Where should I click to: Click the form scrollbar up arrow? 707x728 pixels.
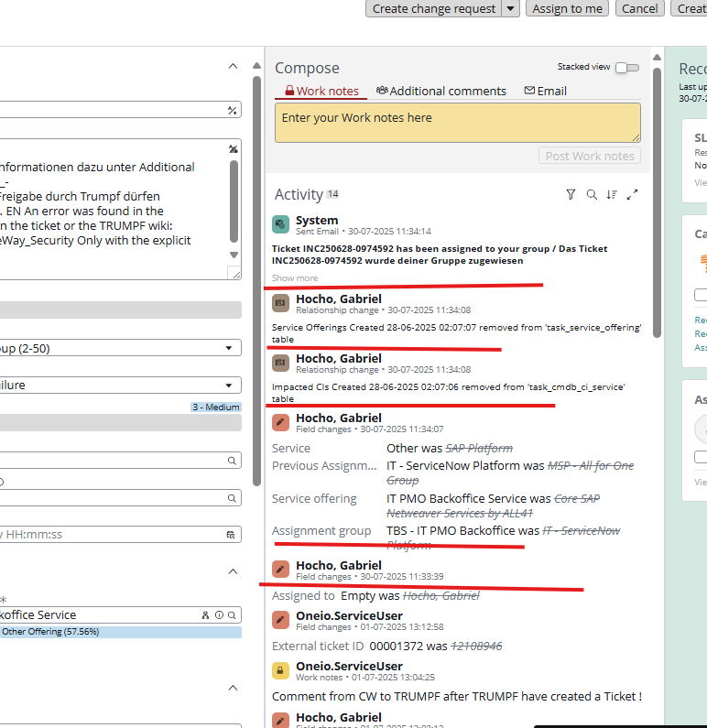pyautogui.click(x=256, y=66)
